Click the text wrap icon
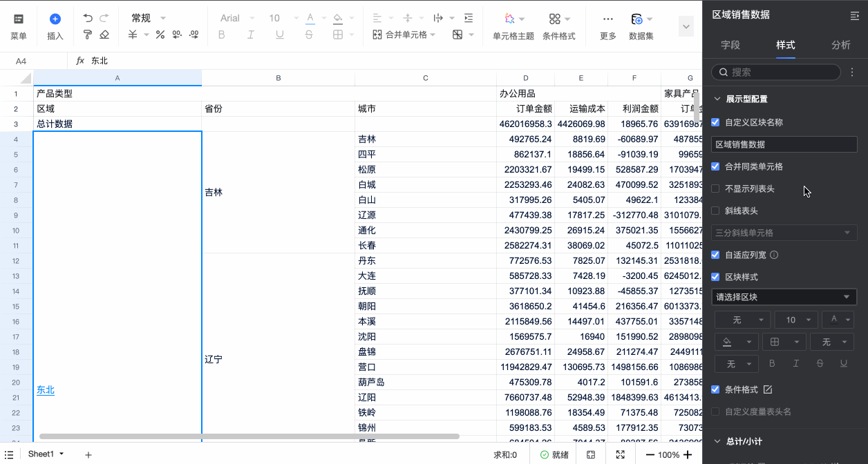868x464 pixels. (438, 19)
